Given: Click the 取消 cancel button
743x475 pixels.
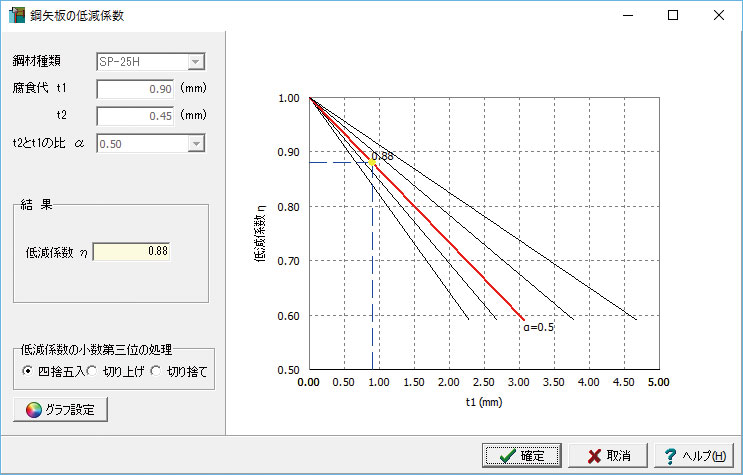Looking at the screenshot, I should pos(608,456).
